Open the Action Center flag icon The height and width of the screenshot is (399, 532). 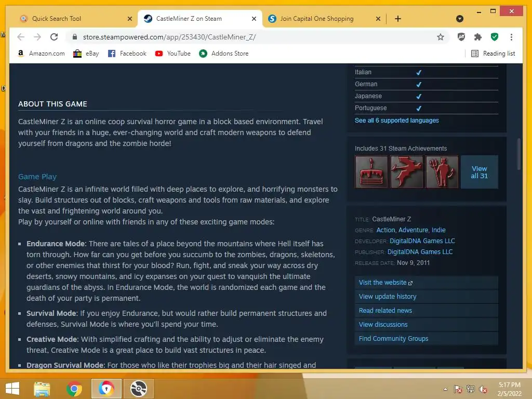click(x=458, y=389)
